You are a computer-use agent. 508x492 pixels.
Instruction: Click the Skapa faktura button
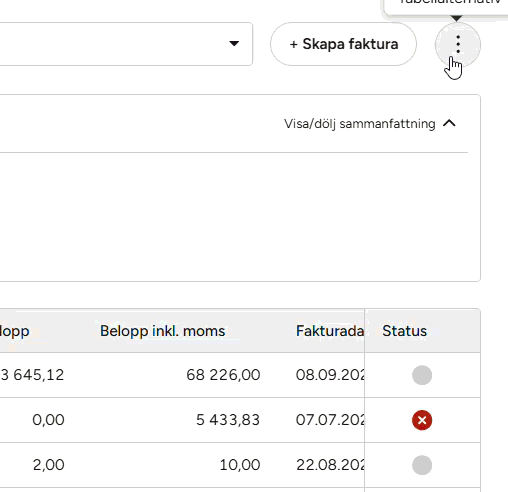pyautogui.click(x=343, y=44)
